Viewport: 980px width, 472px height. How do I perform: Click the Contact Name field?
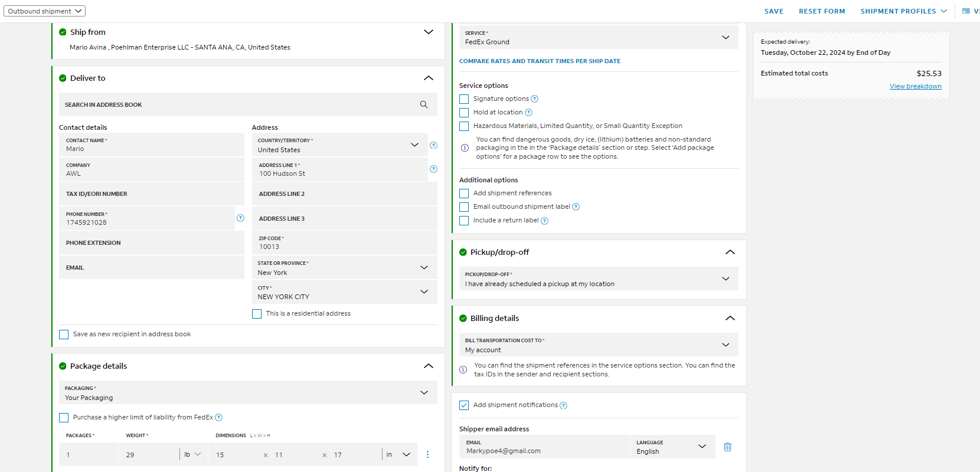(x=152, y=145)
